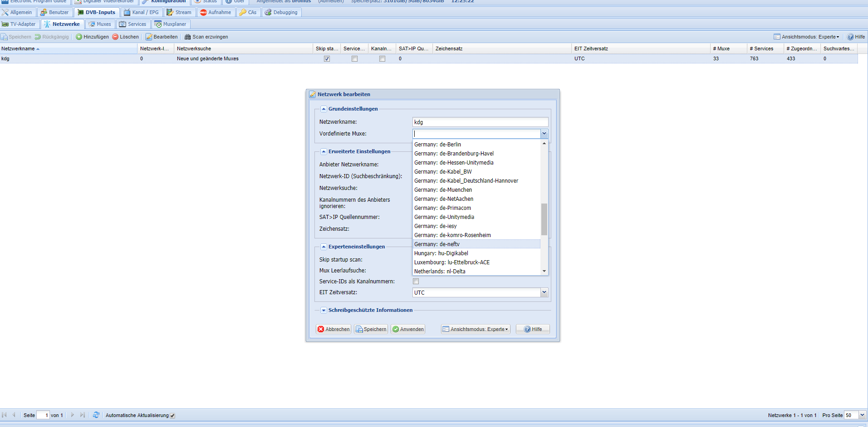The image size is (868, 427).
Task: Toggle Automatische Aktualisierung checkbox
Action: (172, 416)
